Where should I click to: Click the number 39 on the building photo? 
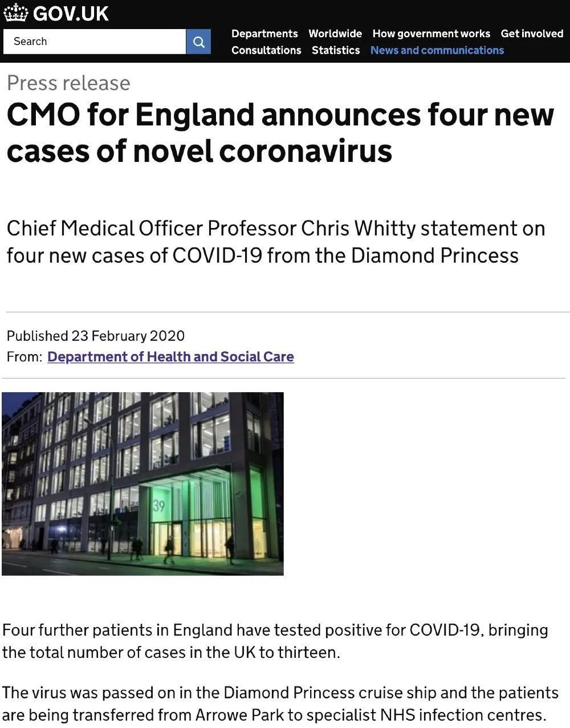tap(158, 506)
